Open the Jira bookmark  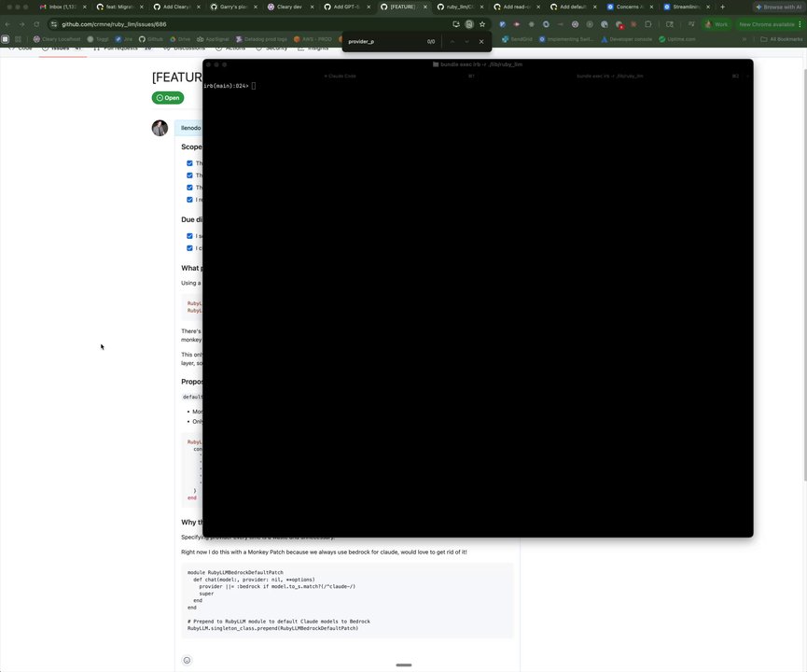[x=123, y=39]
